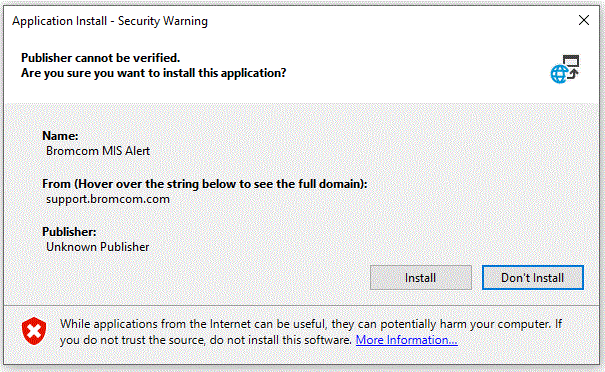The width and height of the screenshot is (605, 372).
Task: Click the Internet applications warning sentence
Action: (305, 324)
